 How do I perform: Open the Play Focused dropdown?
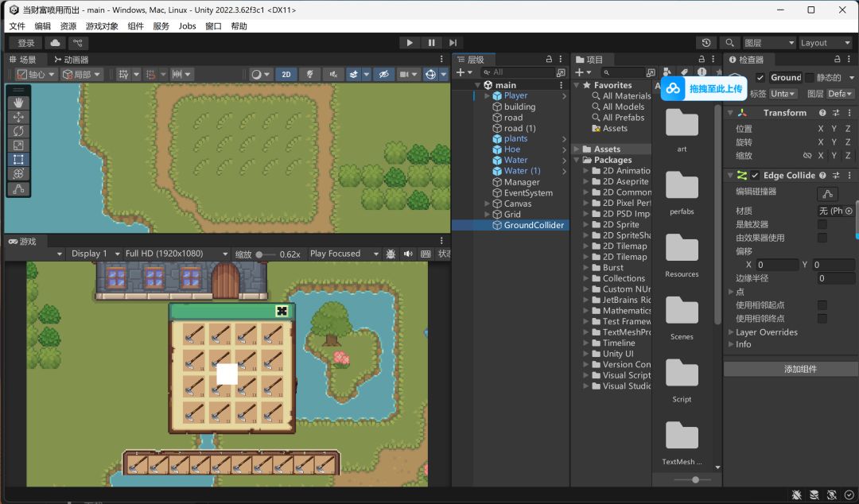(x=344, y=254)
